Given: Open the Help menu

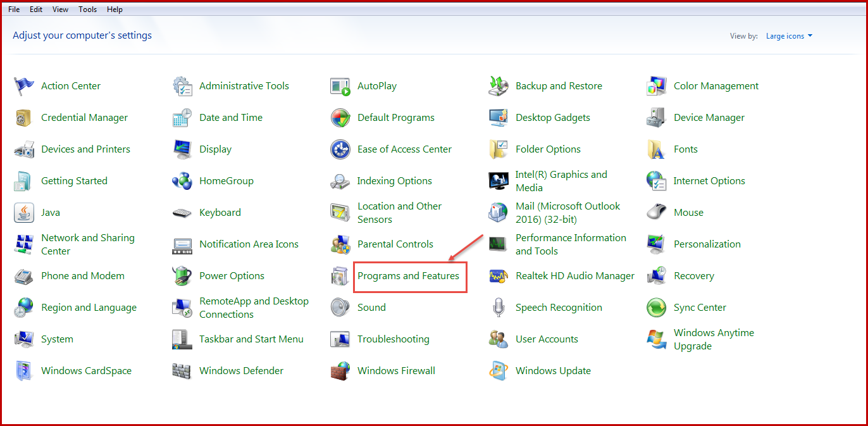Looking at the screenshot, I should click(x=115, y=9).
